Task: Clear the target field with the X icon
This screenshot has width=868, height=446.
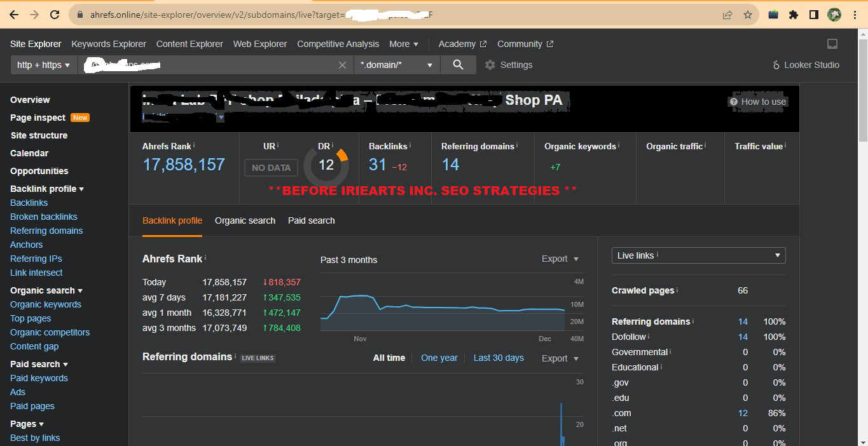Action: click(x=342, y=64)
